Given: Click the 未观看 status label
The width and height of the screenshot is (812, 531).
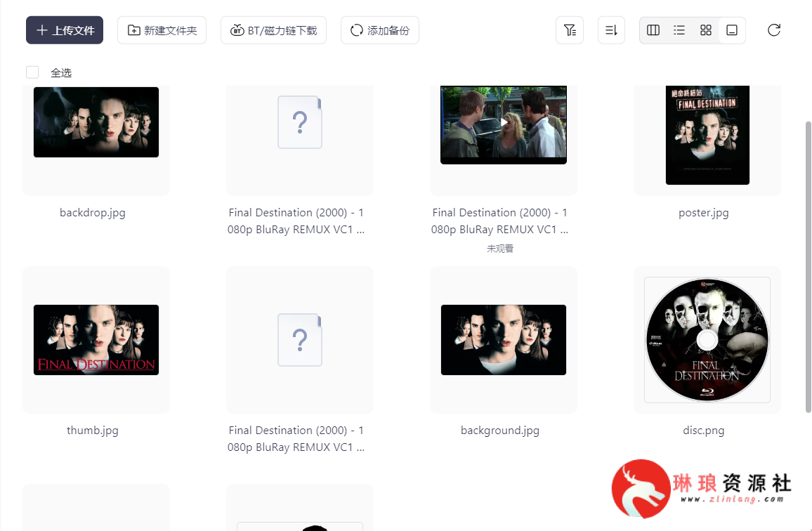Looking at the screenshot, I should tap(500, 249).
